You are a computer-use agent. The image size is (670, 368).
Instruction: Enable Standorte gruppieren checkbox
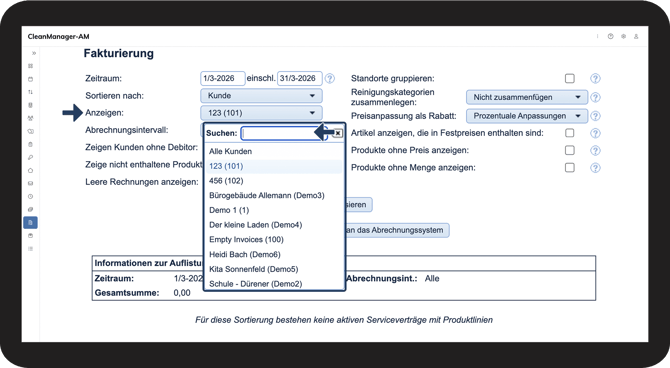coord(570,78)
